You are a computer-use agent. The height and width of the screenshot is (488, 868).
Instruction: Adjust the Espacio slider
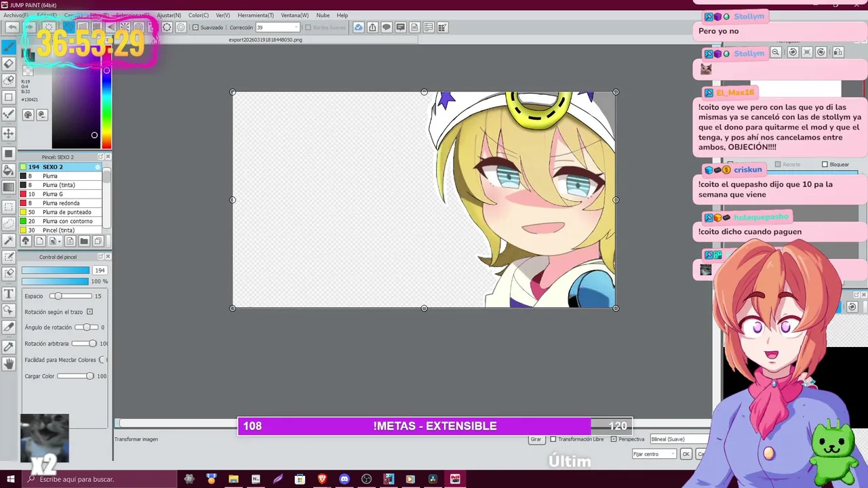71,296
